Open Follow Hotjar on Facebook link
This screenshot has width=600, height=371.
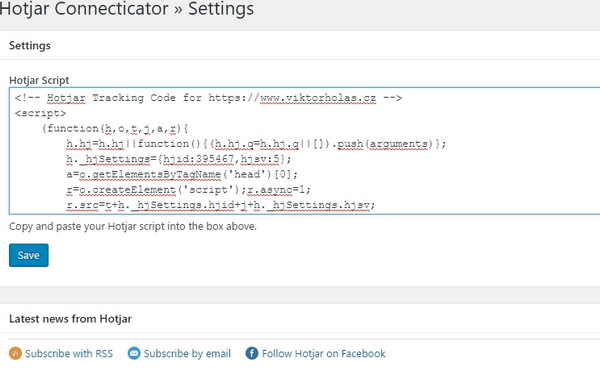pyautogui.click(x=323, y=353)
